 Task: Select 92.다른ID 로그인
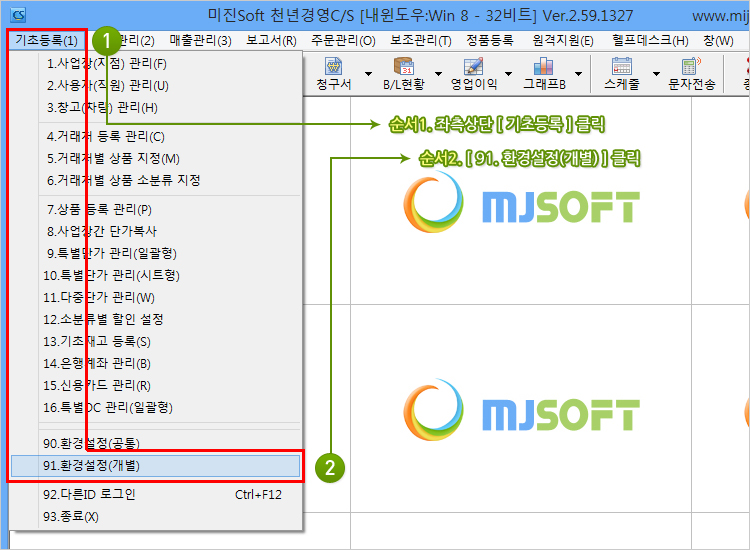(x=156, y=495)
